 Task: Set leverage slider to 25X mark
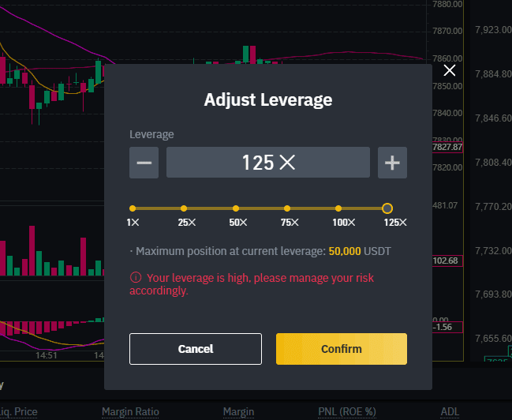point(184,208)
